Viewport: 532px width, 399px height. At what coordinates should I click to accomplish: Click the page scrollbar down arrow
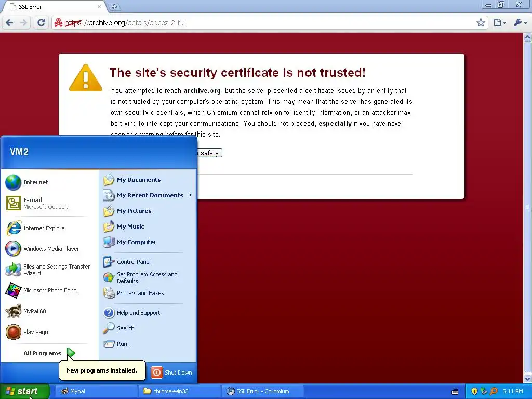click(528, 379)
